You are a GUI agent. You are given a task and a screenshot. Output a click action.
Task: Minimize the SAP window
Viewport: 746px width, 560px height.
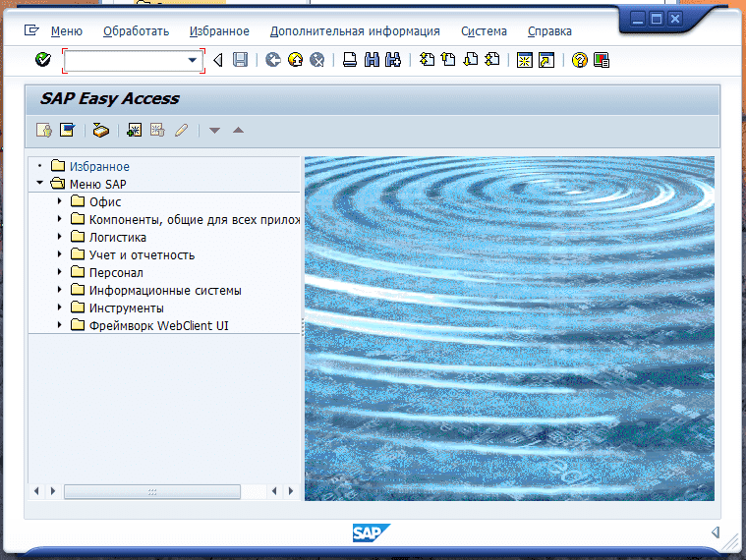coord(638,19)
